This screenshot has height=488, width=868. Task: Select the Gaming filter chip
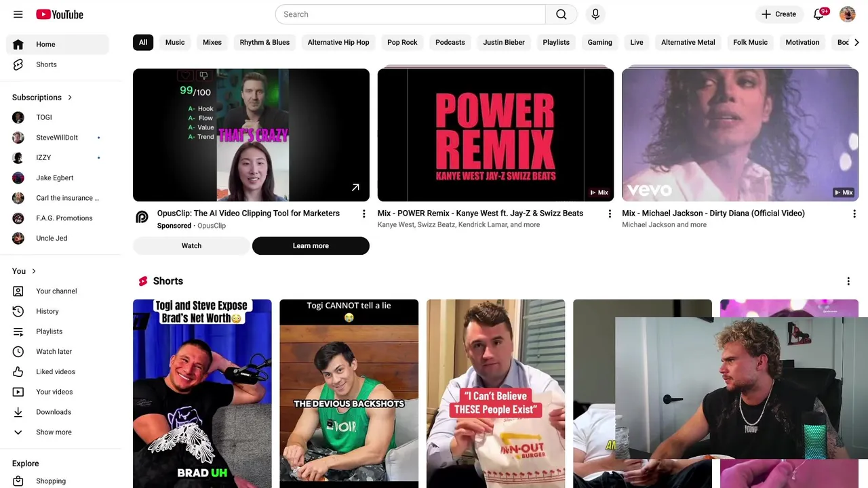pos(599,42)
